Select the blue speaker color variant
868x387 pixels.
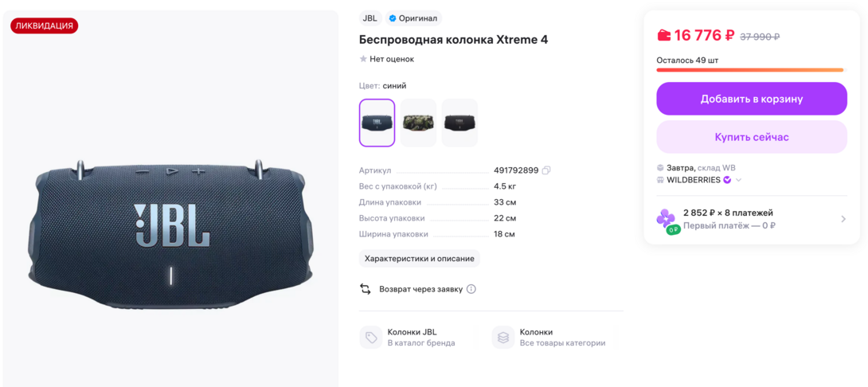pyautogui.click(x=377, y=123)
